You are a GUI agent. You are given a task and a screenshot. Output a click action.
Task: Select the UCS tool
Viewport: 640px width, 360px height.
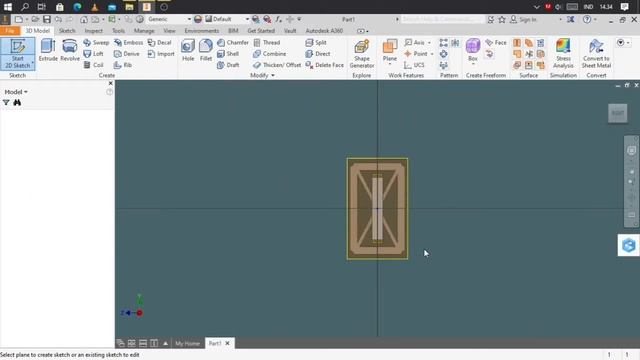(x=414, y=65)
